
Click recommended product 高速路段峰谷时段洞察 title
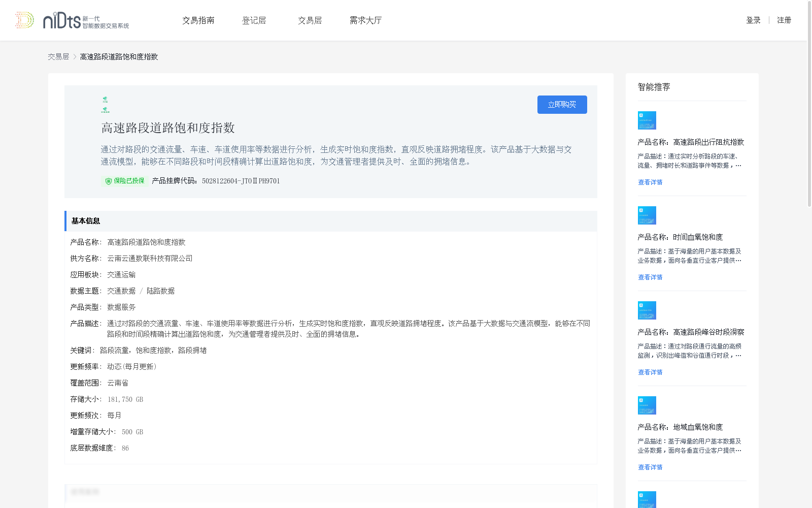691,332
